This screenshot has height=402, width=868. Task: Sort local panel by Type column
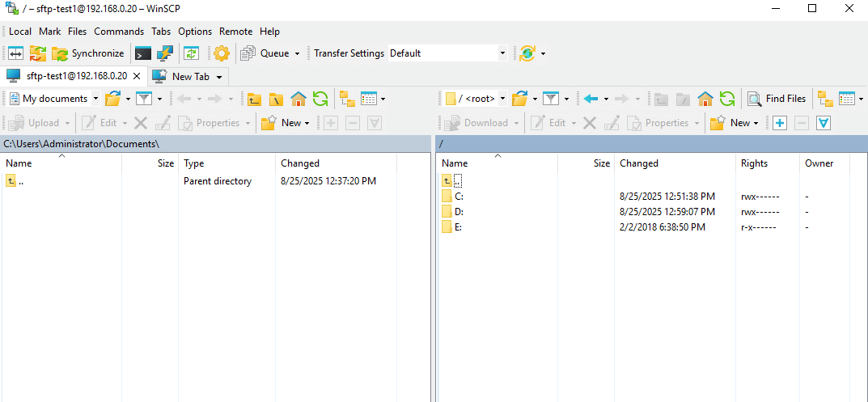(227, 163)
